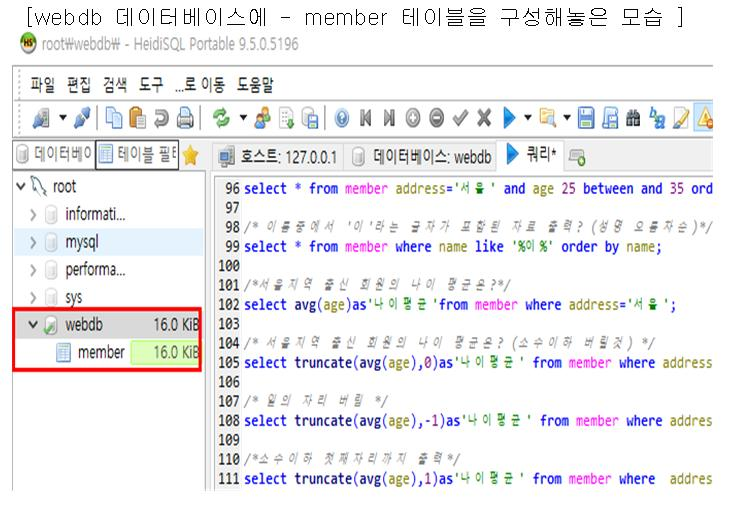Click query line 111 truncate(avg(age),1)
The height and width of the screenshot is (521, 729).
pos(477,479)
